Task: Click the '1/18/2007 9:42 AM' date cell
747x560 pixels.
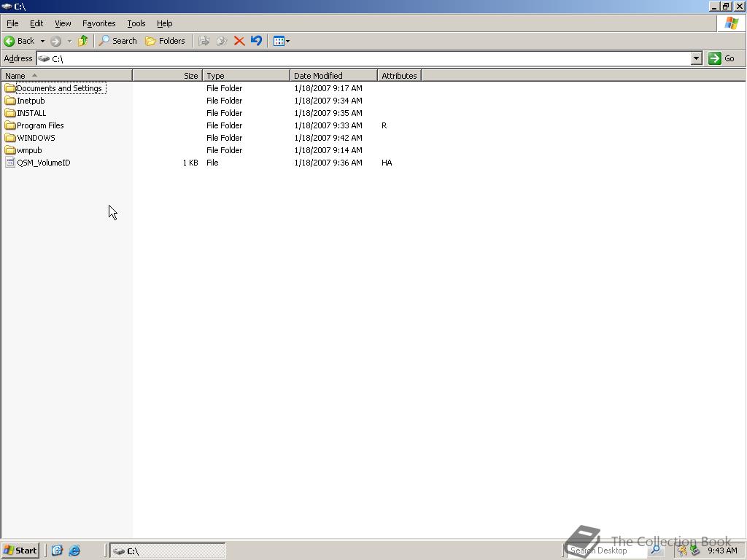Action: tap(328, 138)
